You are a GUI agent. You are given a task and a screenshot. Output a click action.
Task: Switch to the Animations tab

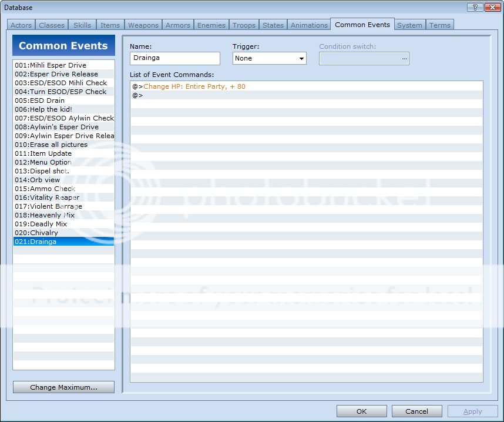(309, 25)
